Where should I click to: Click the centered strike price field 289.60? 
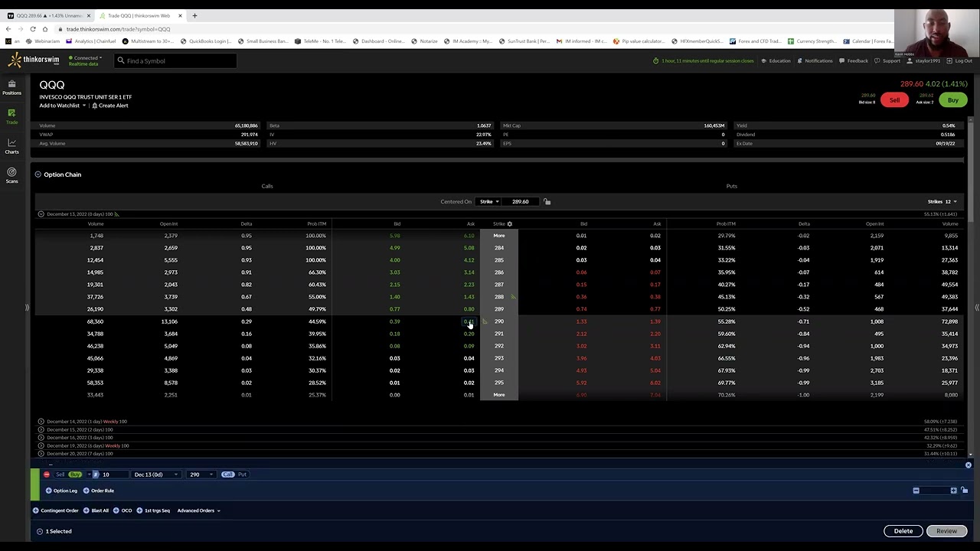[x=521, y=202]
